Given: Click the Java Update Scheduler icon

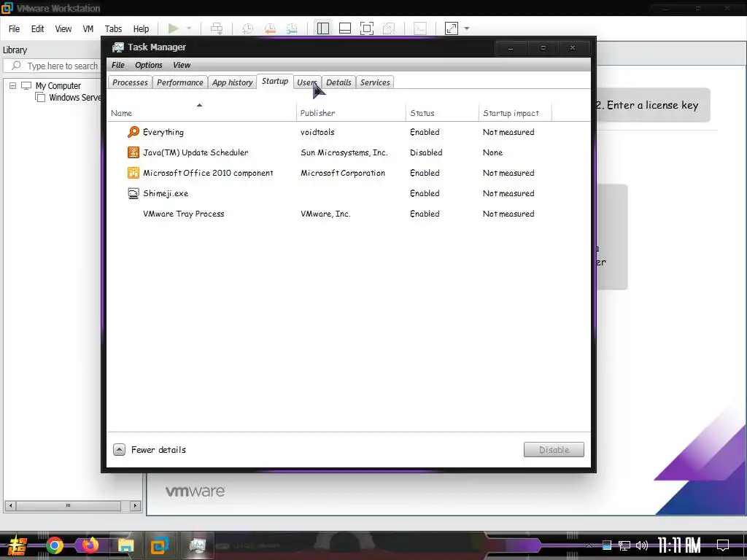Looking at the screenshot, I should [133, 152].
